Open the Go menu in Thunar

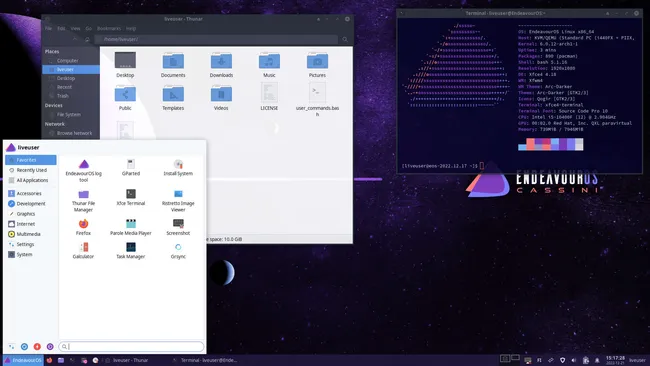(x=89, y=29)
